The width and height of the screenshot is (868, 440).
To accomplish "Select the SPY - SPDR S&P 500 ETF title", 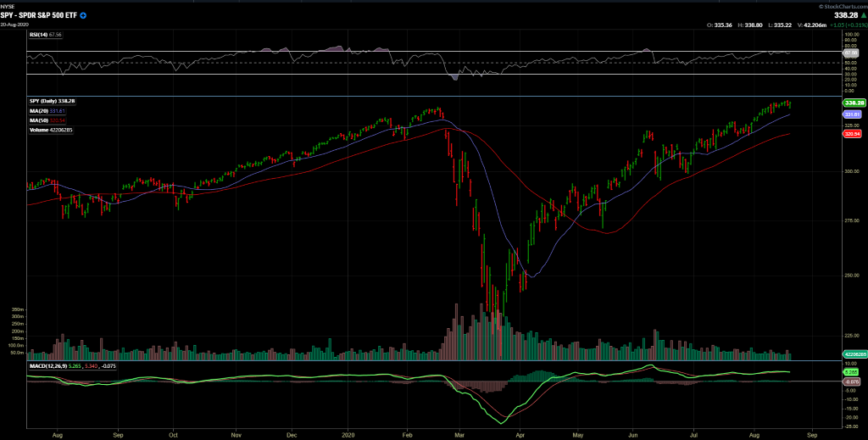I will pyautogui.click(x=39, y=17).
